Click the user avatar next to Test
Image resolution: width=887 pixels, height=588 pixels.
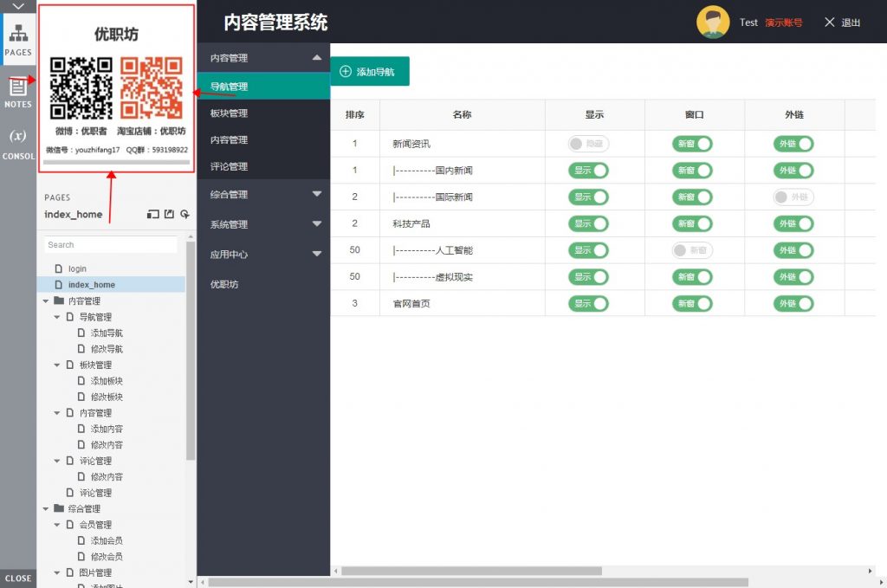pos(713,23)
